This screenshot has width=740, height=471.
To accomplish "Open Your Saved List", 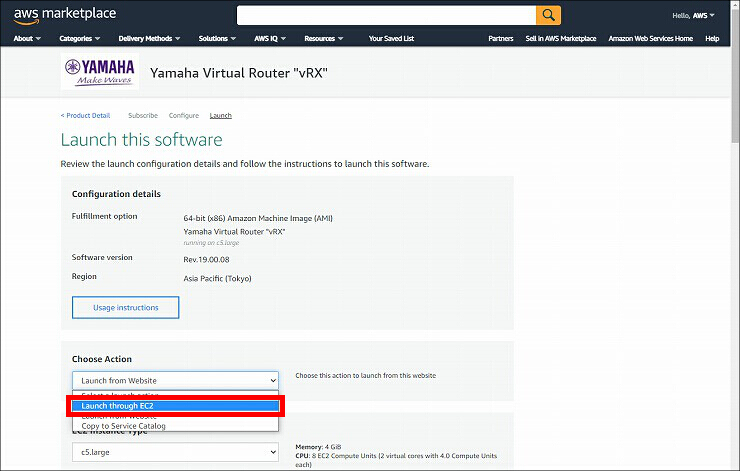I will (391, 39).
